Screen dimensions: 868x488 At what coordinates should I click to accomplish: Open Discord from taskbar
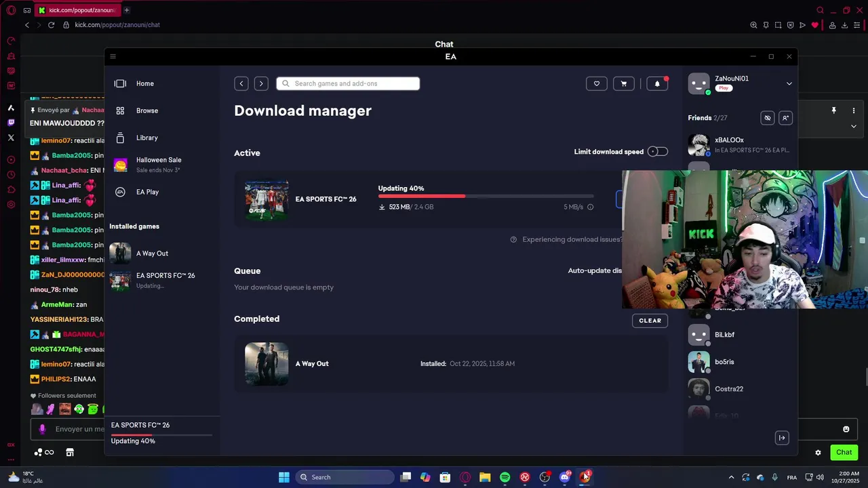pos(564,477)
